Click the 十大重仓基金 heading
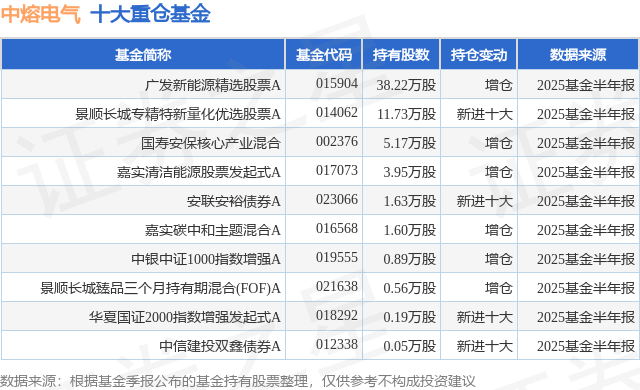The image size is (640, 390). 150,14
